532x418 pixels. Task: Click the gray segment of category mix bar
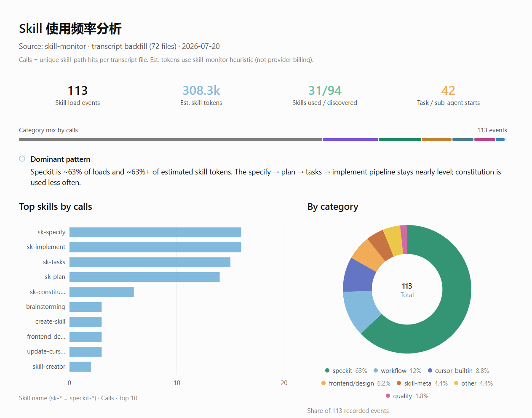171,139
